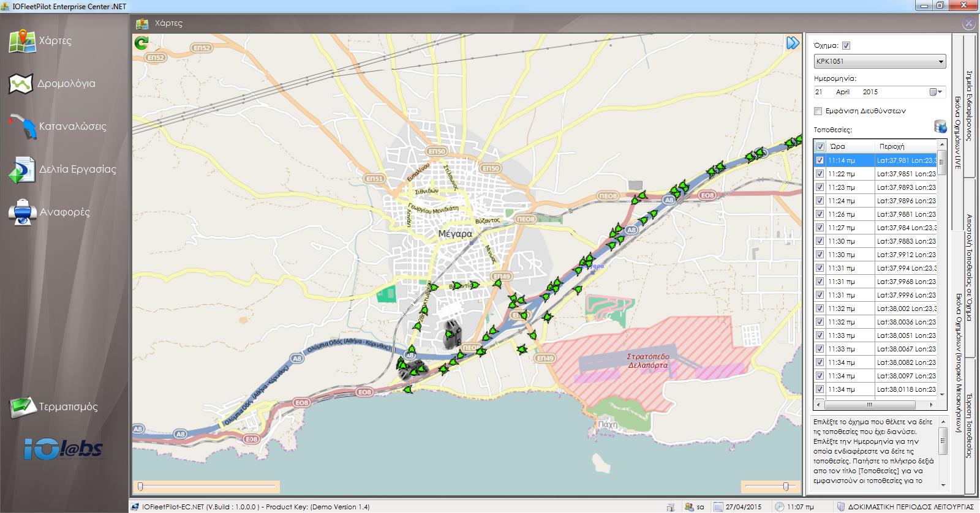Open the Δελτία Εργασίας work orders section

[x=62, y=169]
